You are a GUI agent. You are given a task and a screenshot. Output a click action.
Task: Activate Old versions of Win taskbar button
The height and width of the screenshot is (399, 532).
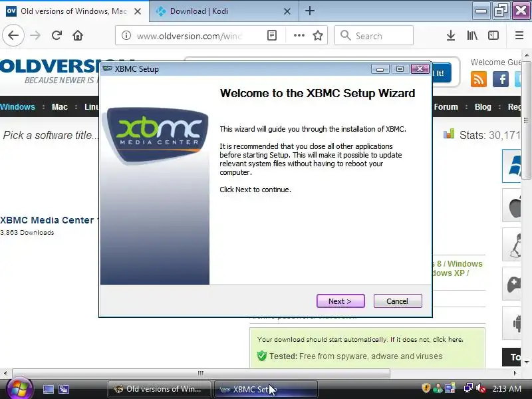[160, 389]
